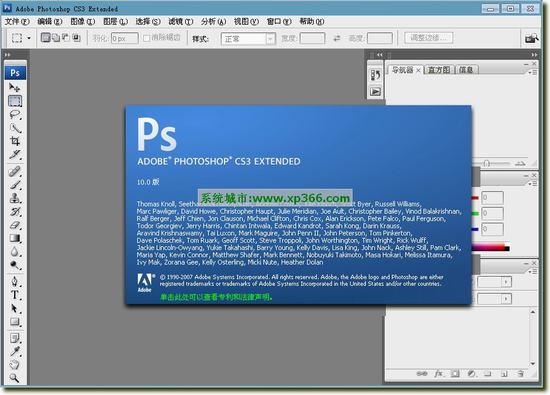Screen dimensions: 550x395
Task: Select the Notes tool
Action: [x=15, y=338]
